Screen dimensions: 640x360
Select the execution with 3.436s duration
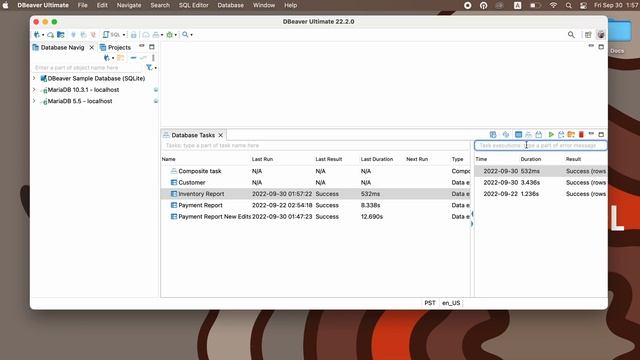coord(541,182)
